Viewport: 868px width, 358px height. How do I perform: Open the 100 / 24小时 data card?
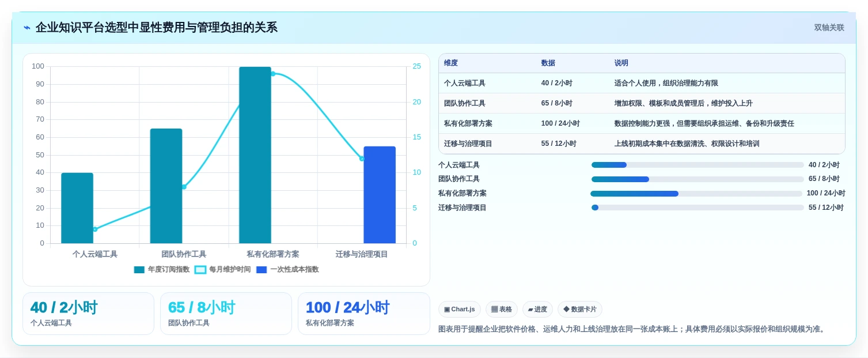click(364, 314)
